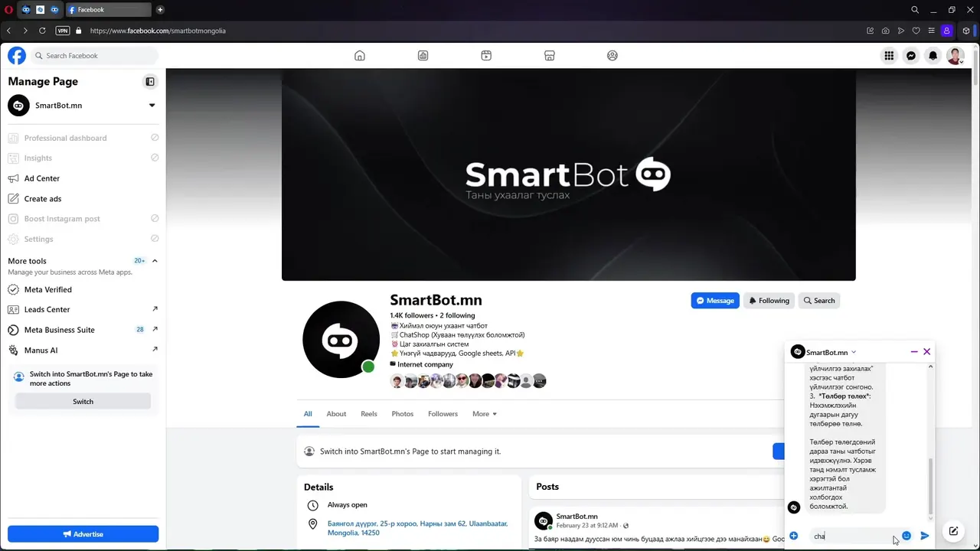980x551 pixels.
Task: Open emoji picker in chat box
Action: (x=906, y=536)
